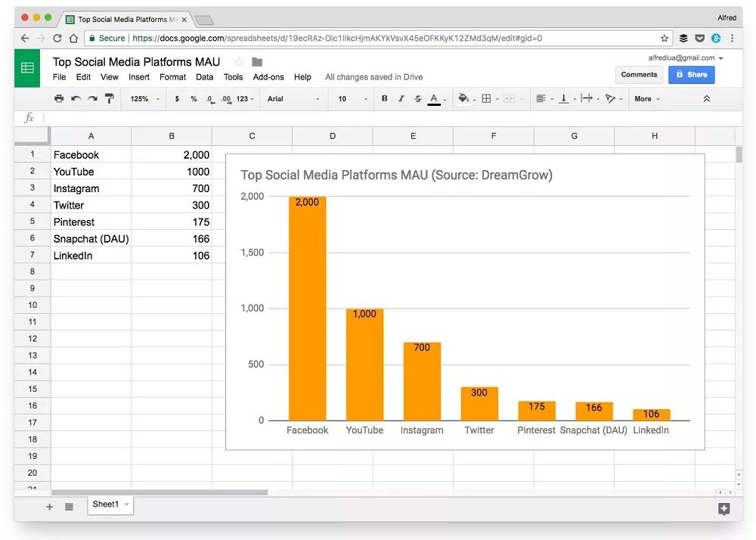Open the text color picker

(x=434, y=99)
